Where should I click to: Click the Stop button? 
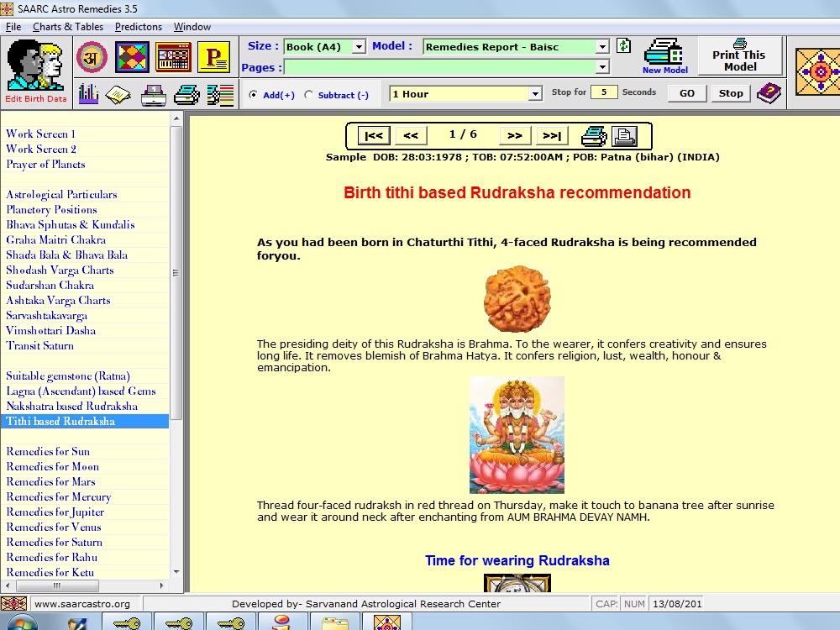tap(731, 93)
